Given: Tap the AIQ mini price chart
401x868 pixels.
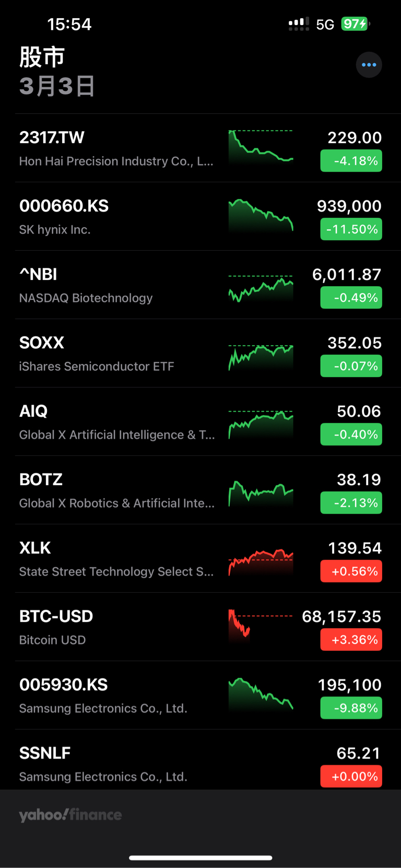Looking at the screenshot, I should [x=261, y=425].
